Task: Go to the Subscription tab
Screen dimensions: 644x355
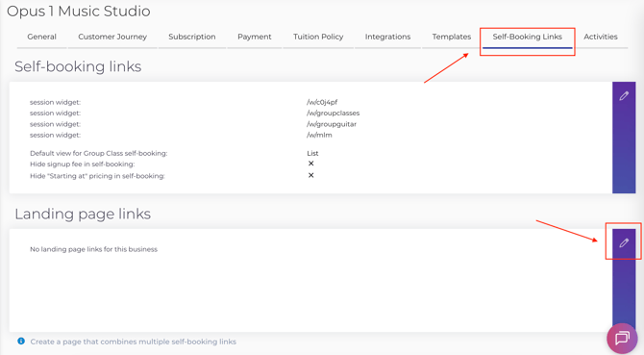Action: [192, 37]
